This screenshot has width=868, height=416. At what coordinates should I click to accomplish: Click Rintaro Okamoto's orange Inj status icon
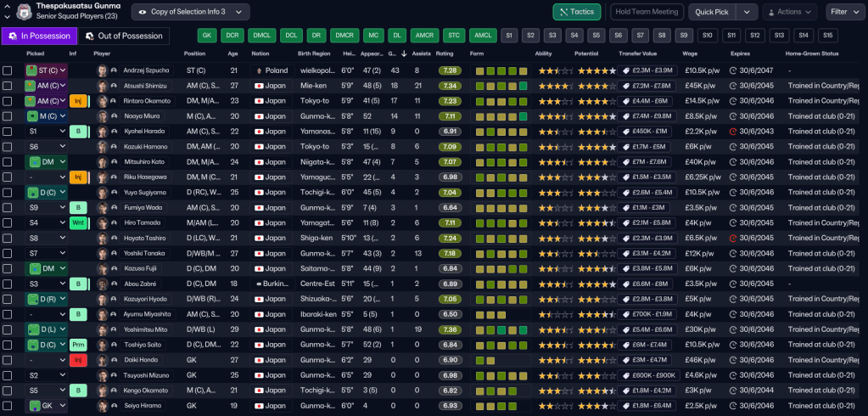pos(77,101)
